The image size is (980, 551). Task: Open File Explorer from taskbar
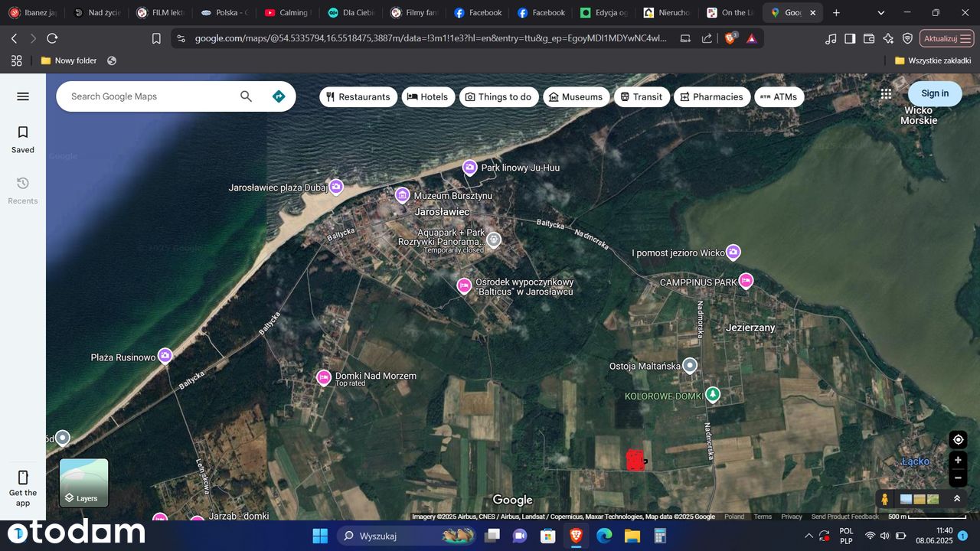tap(632, 536)
